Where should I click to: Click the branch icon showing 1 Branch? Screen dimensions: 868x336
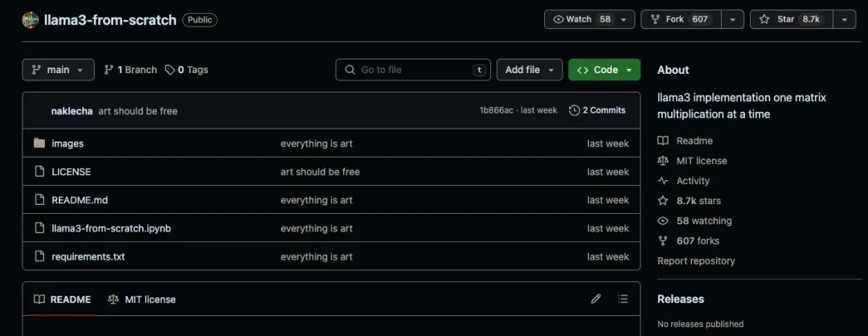click(x=109, y=70)
